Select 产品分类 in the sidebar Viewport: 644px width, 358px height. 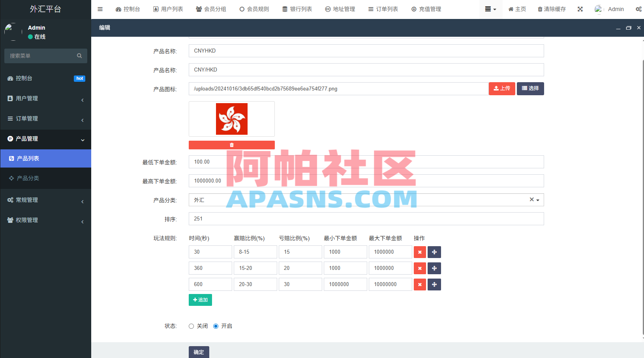[x=46, y=178]
